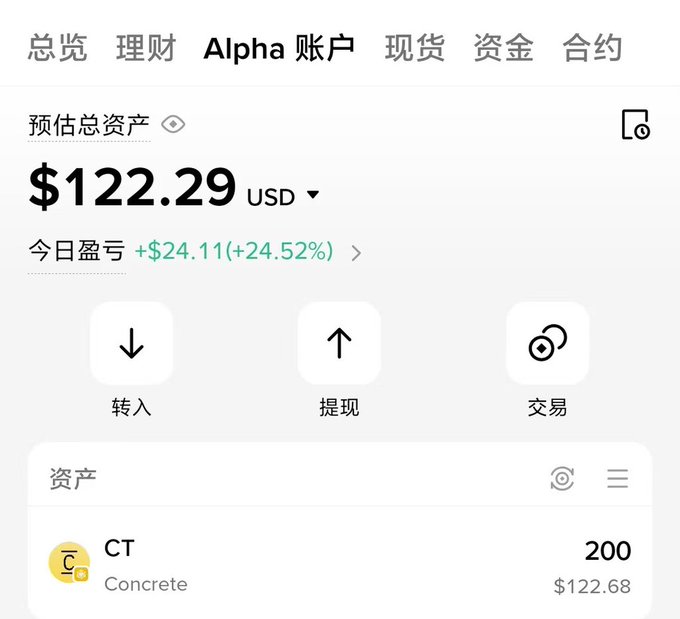This screenshot has width=680, height=619.
Task: Tap the 转入 down-arrow icon
Action: 131,343
